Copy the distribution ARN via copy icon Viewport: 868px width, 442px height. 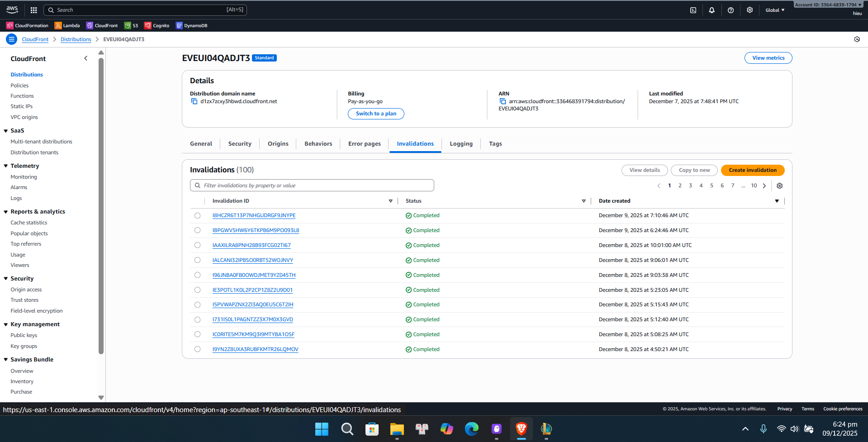pyautogui.click(x=503, y=101)
